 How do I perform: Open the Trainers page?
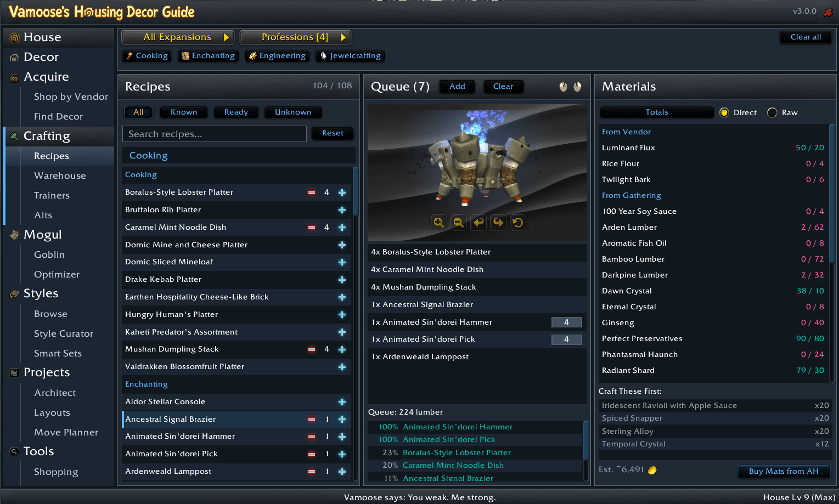pyautogui.click(x=52, y=196)
